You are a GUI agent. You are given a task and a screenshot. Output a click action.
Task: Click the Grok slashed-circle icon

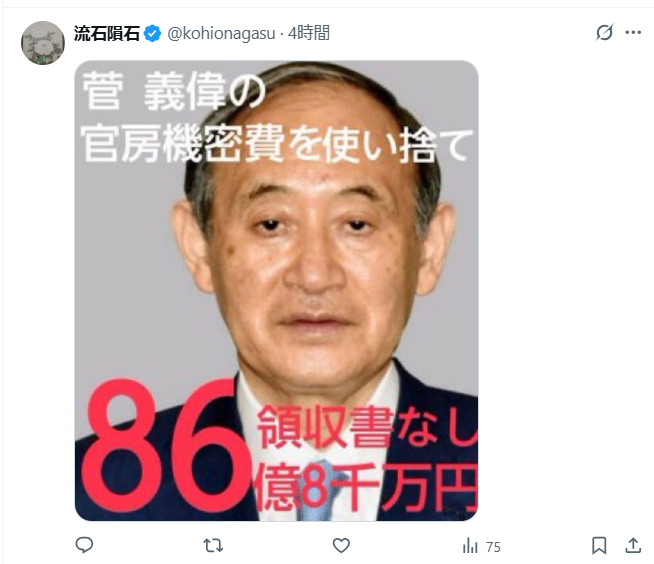[604, 32]
